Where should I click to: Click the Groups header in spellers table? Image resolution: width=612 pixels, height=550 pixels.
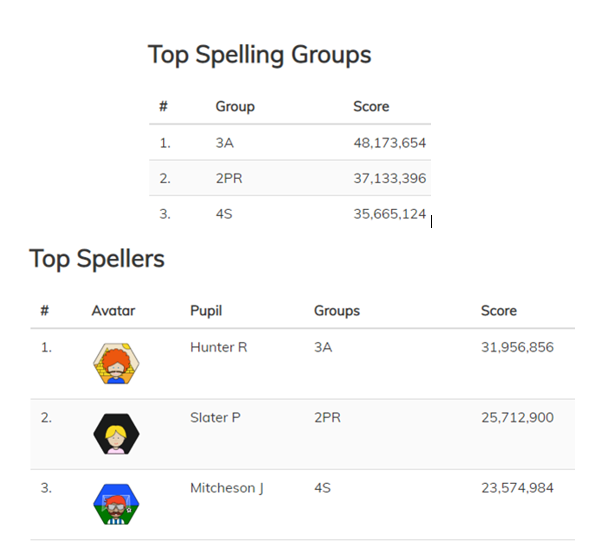point(337,311)
